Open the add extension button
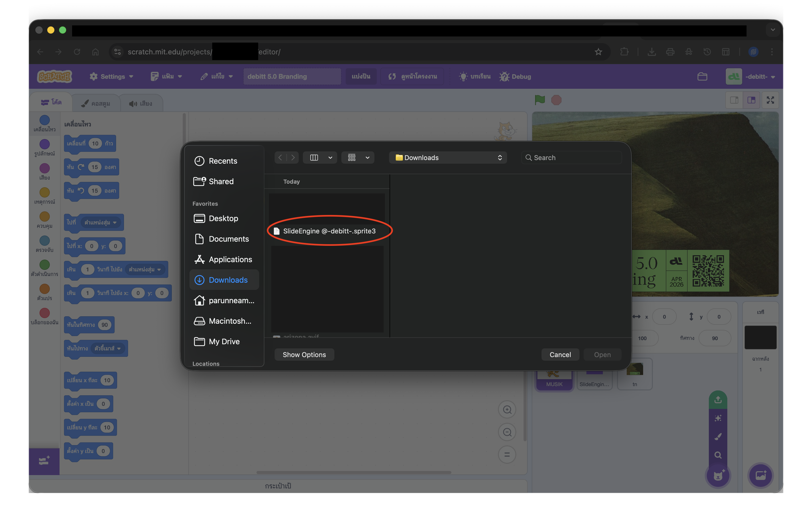 [44, 461]
